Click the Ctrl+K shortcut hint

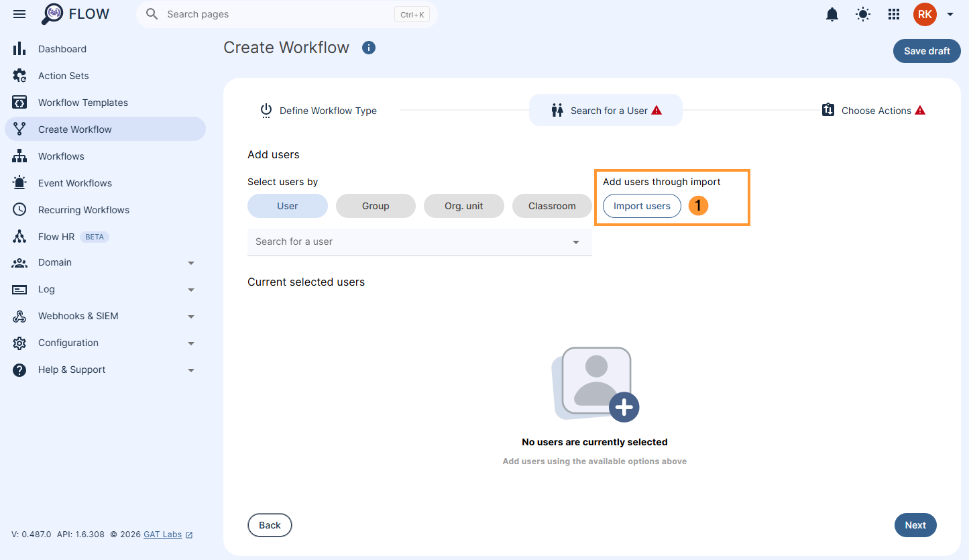pyautogui.click(x=412, y=14)
